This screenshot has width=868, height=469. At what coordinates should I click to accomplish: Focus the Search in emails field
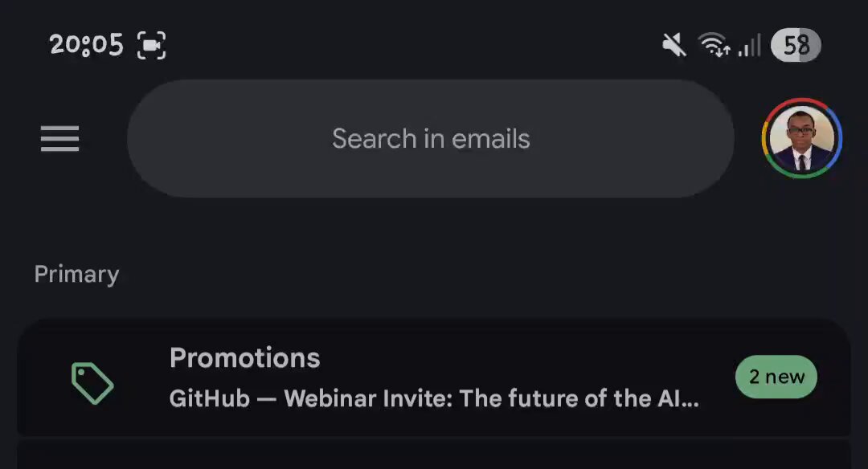point(431,138)
